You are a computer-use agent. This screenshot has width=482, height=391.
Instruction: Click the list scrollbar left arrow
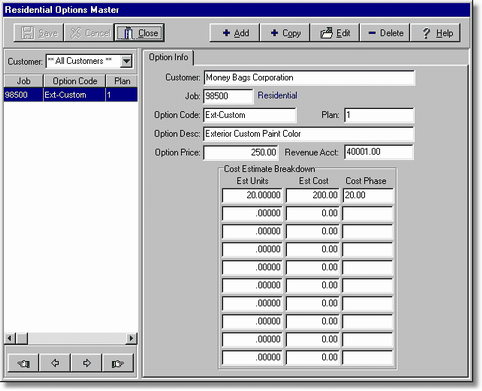[x=10, y=338]
